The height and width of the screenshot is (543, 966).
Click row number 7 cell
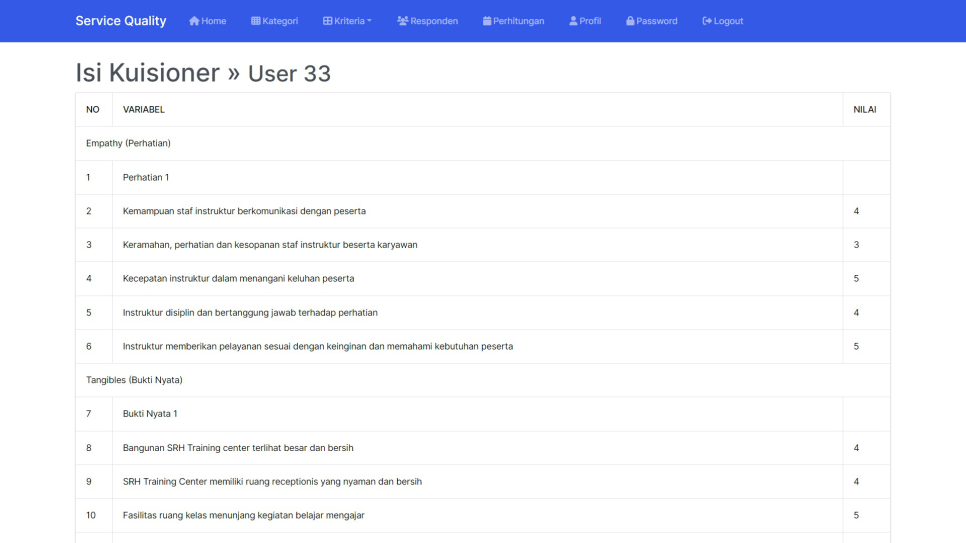click(x=94, y=414)
